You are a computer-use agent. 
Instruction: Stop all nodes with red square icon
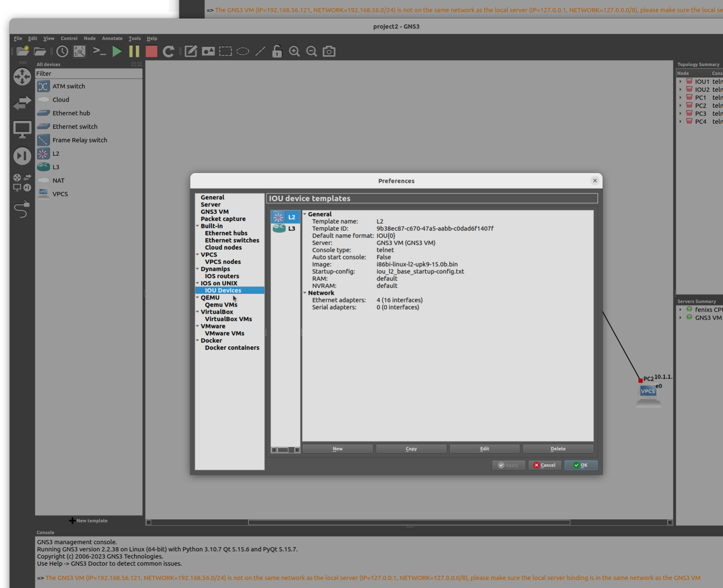(x=151, y=51)
